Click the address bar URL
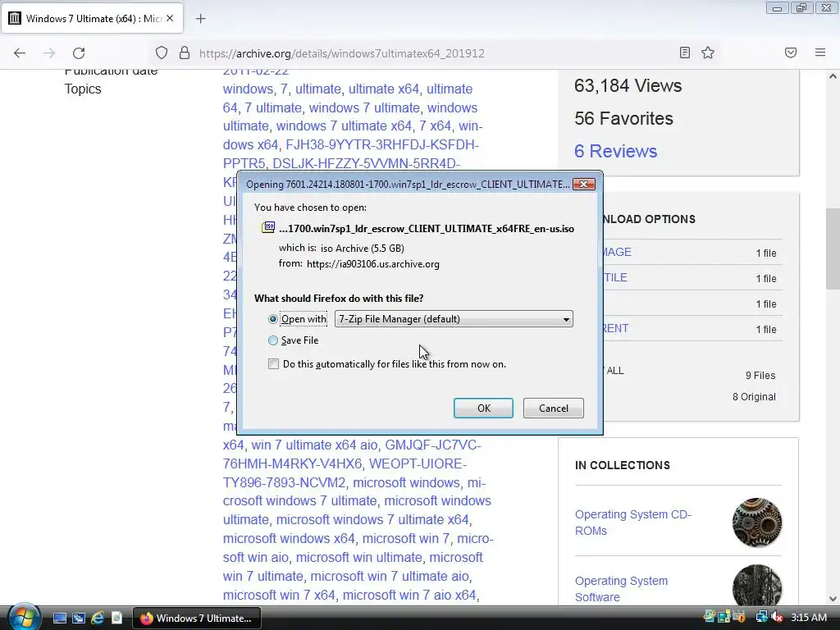 [342, 53]
